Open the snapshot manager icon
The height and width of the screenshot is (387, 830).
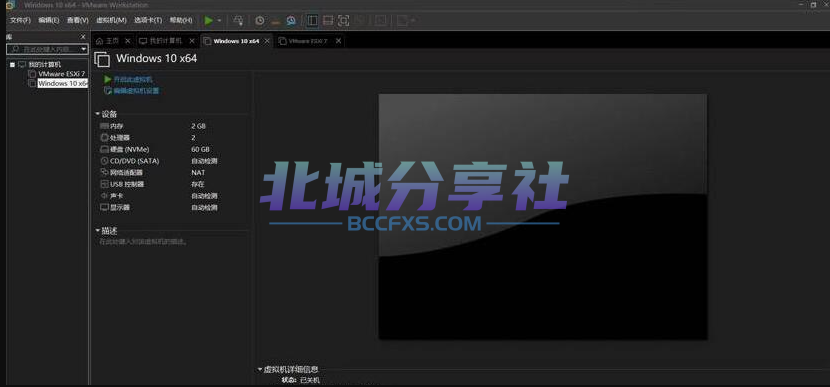point(291,21)
